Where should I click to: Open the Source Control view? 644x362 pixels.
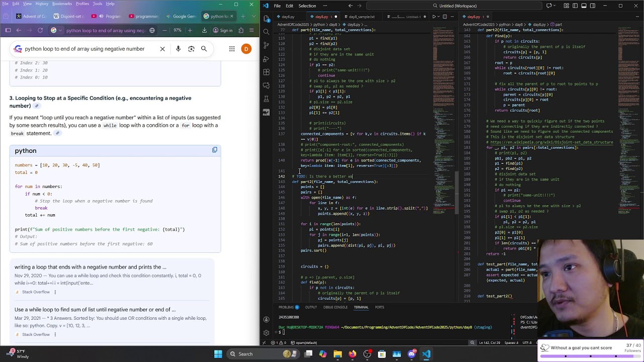266,45
